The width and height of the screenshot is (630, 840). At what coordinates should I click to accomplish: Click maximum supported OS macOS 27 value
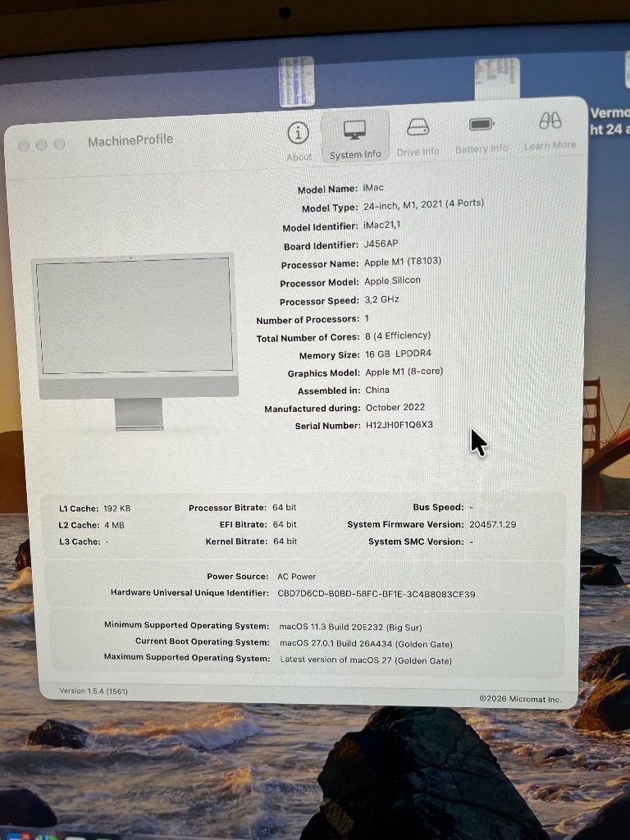366,660
